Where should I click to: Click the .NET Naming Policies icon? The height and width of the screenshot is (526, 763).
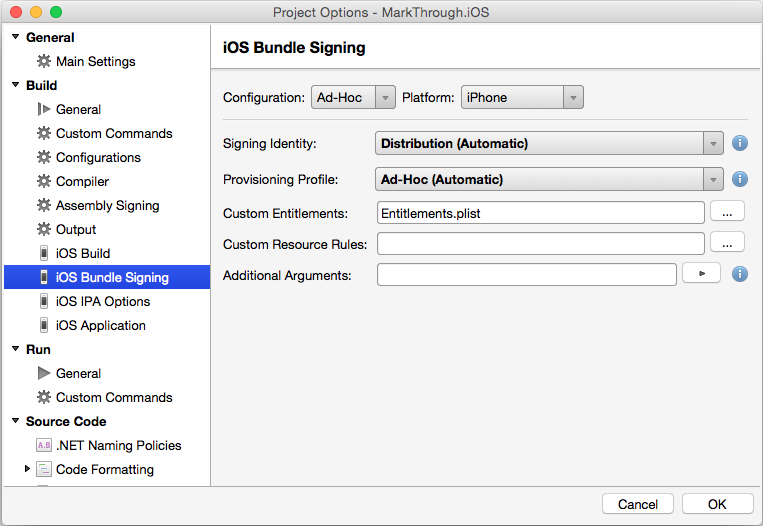coord(44,445)
